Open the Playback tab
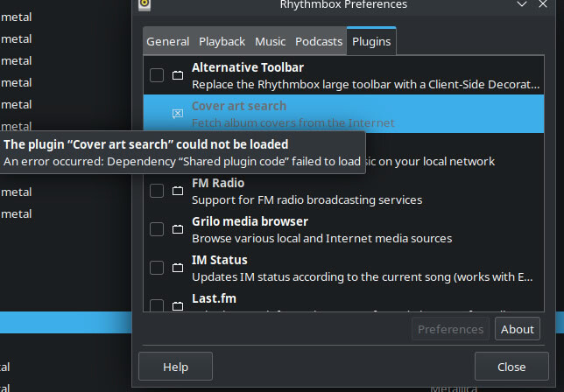 coord(222,41)
